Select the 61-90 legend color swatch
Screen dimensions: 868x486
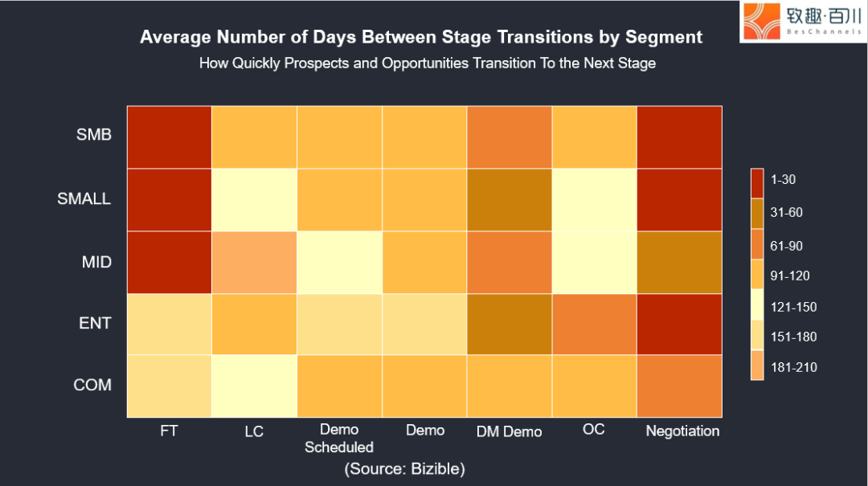[x=757, y=243]
